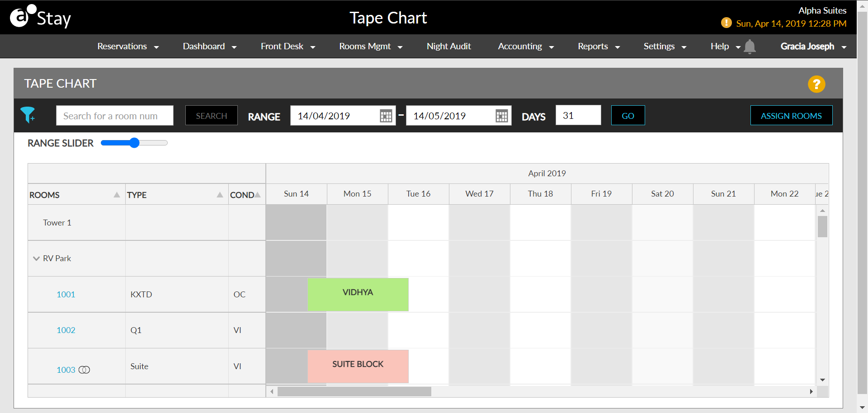Click the ASSIGN ROOMS button
Image resolution: width=868 pixels, height=413 pixels.
point(791,115)
